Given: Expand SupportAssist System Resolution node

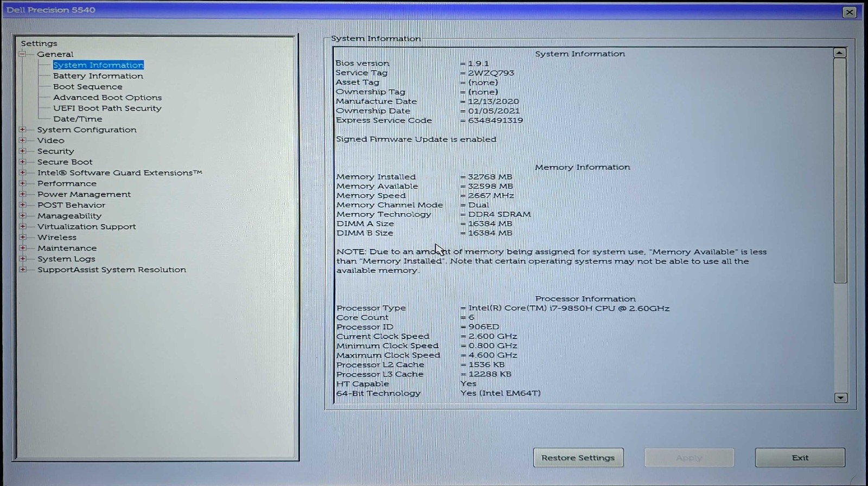Looking at the screenshot, I should pos(23,270).
